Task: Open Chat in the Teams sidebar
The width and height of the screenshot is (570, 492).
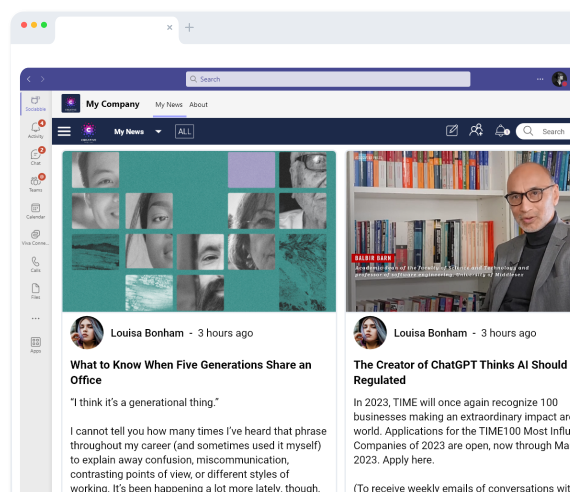Action: [36, 156]
